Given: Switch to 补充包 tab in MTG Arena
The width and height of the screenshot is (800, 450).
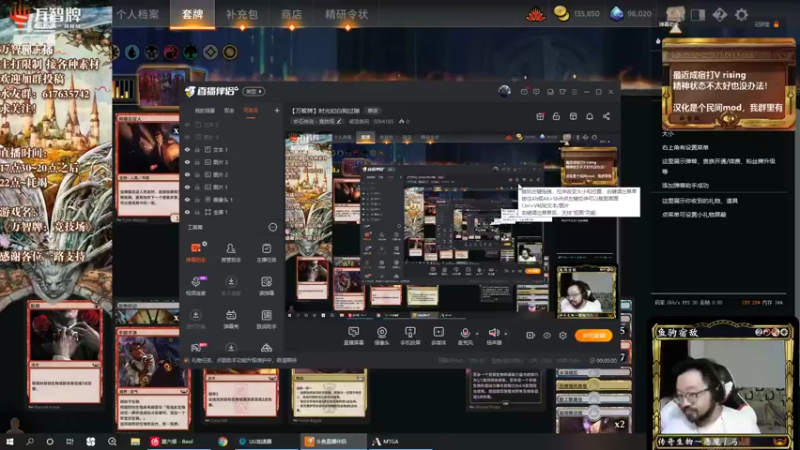Looking at the screenshot, I should coord(242,14).
